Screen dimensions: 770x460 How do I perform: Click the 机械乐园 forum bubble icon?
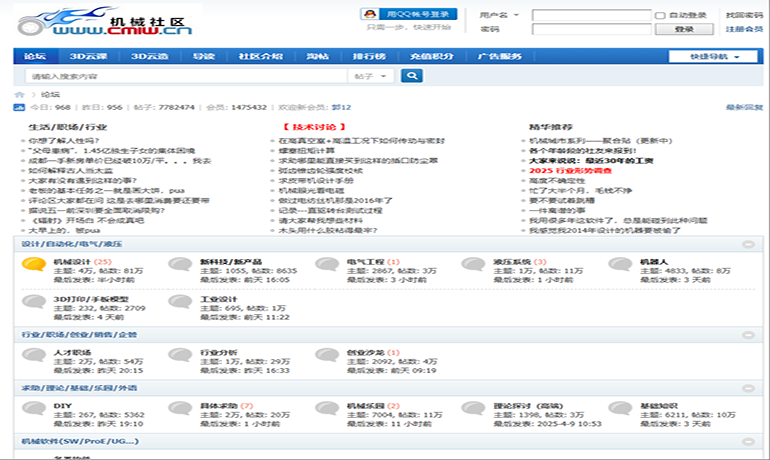pos(327,410)
